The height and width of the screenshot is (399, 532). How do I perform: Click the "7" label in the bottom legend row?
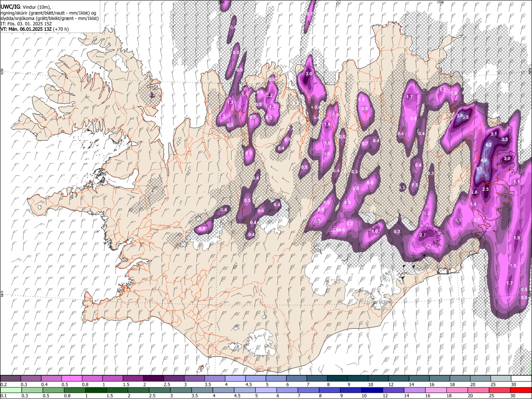[x=300, y=396]
